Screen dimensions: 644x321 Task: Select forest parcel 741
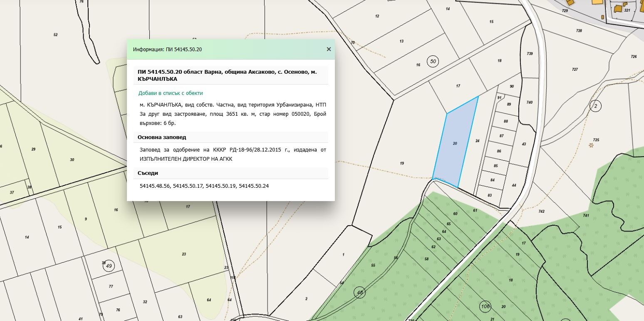[x=586, y=215]
